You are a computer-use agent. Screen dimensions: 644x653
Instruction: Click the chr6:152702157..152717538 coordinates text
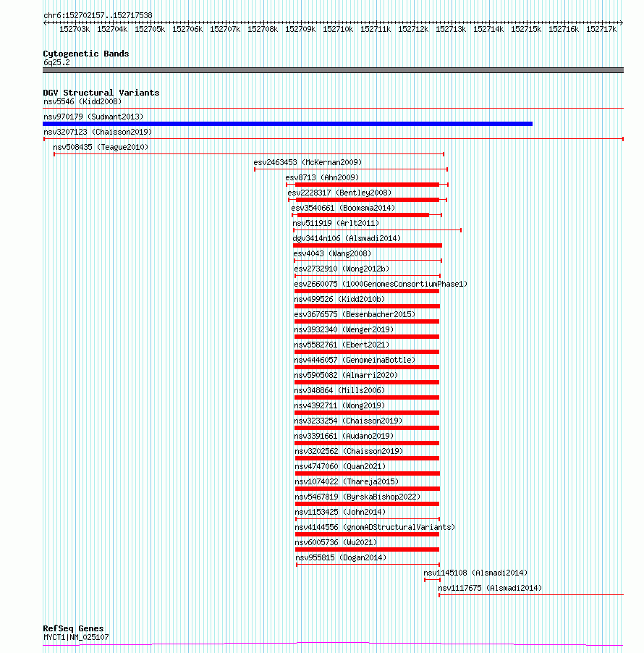click(98, 15)
